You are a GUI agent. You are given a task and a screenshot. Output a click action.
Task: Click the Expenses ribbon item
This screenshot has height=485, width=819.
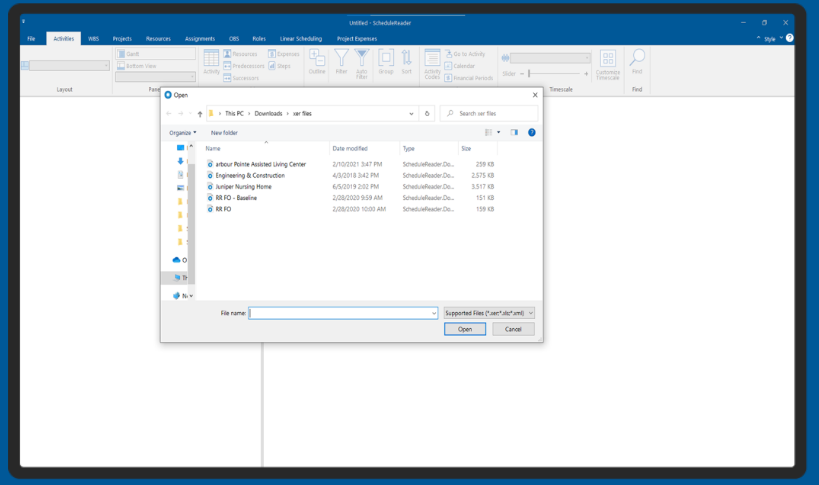[284, 54]
